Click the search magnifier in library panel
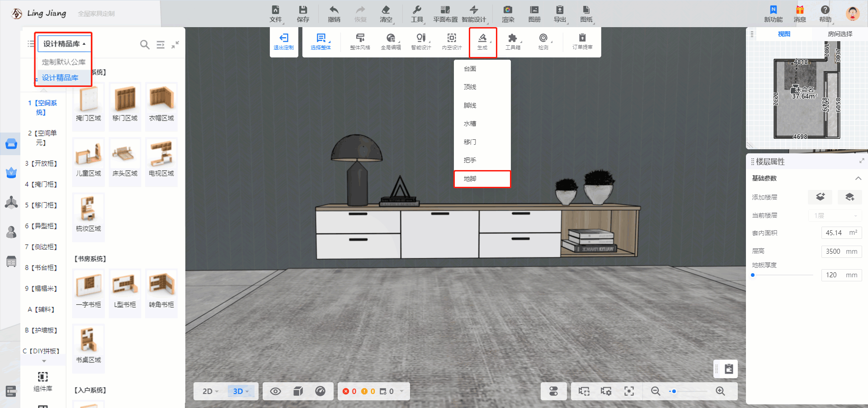The height and width of the screenshot is (408, 868). [x=145, y=44]
